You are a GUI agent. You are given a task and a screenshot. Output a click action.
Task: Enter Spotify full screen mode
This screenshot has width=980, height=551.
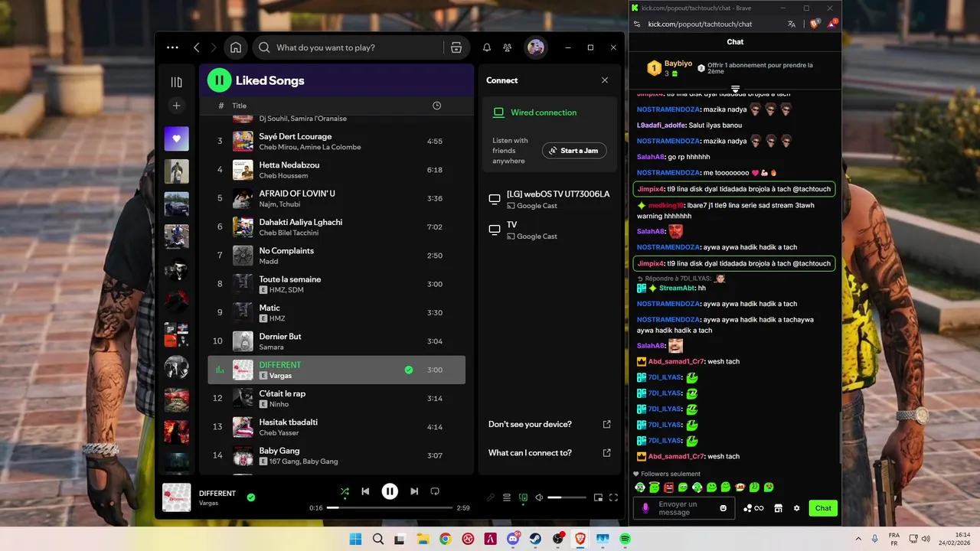613,497
